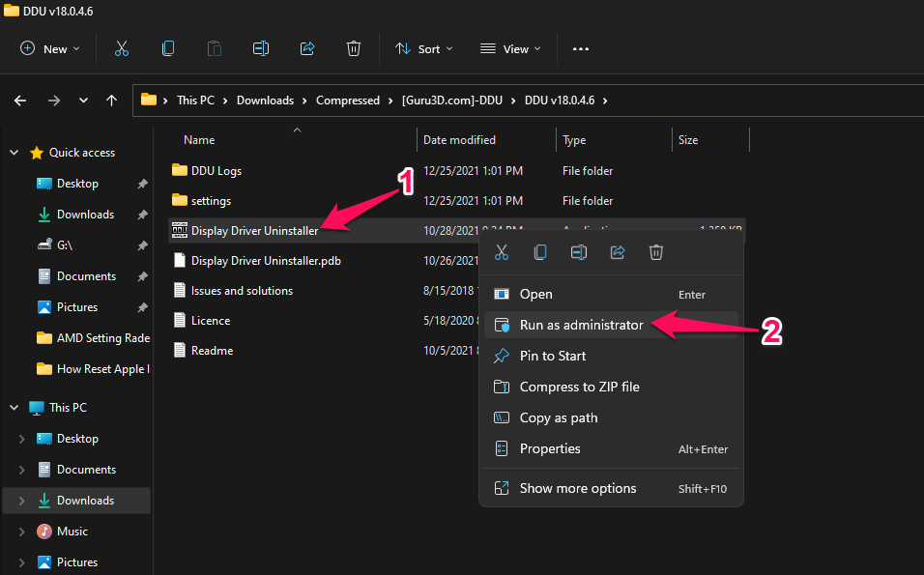
Task: Open the See more ellipsis menu
Action: (581, 49)
